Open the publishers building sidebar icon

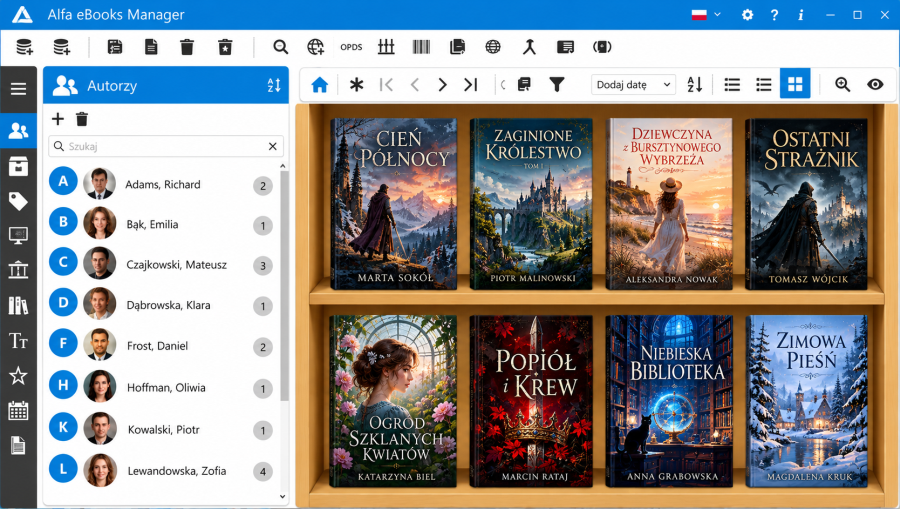click(x=18, y=270)
